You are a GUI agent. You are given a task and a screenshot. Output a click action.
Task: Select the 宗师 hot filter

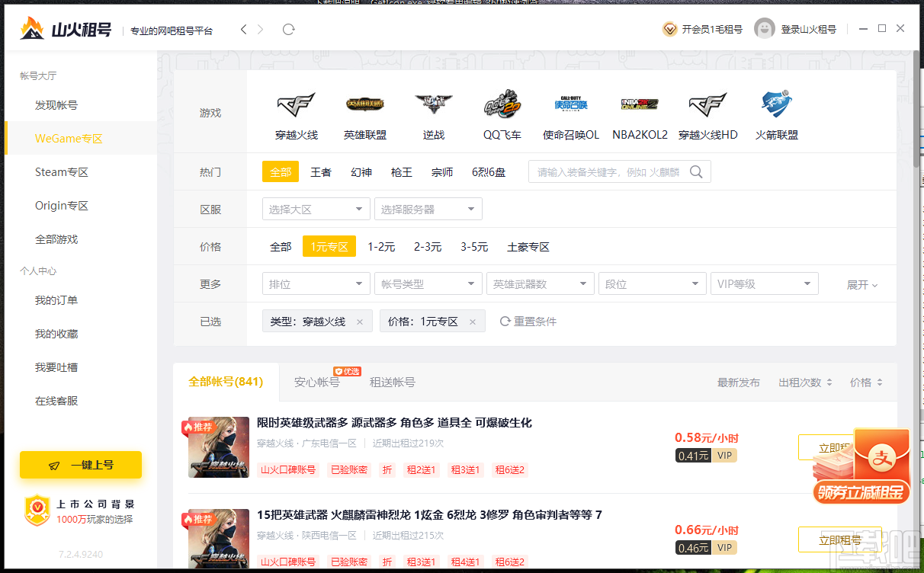(442, 172)
